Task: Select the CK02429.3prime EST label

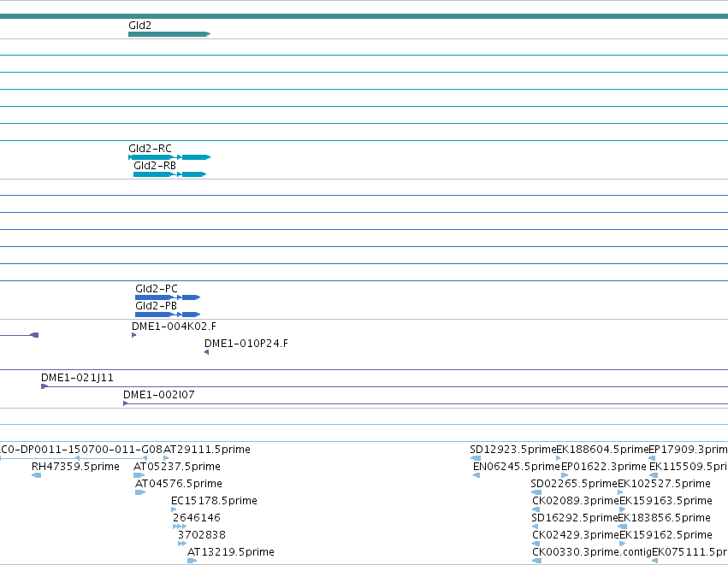Action: coord(576,535)
